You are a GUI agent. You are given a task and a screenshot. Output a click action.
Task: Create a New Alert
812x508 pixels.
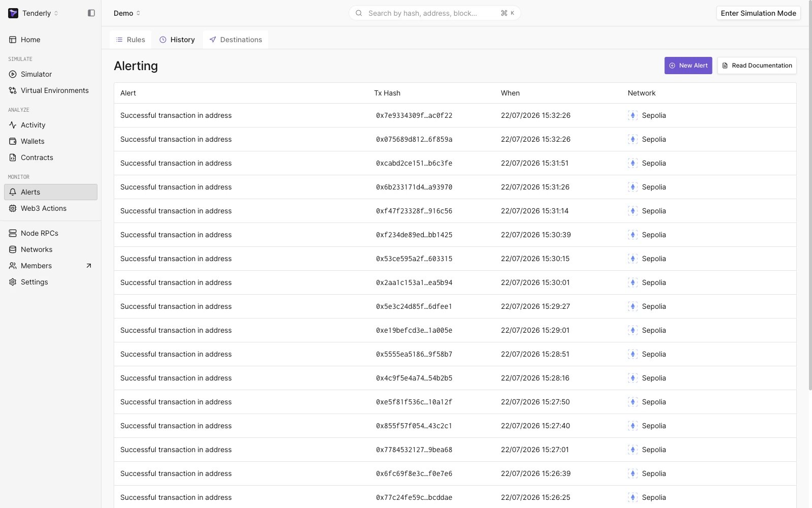[688, 66]
